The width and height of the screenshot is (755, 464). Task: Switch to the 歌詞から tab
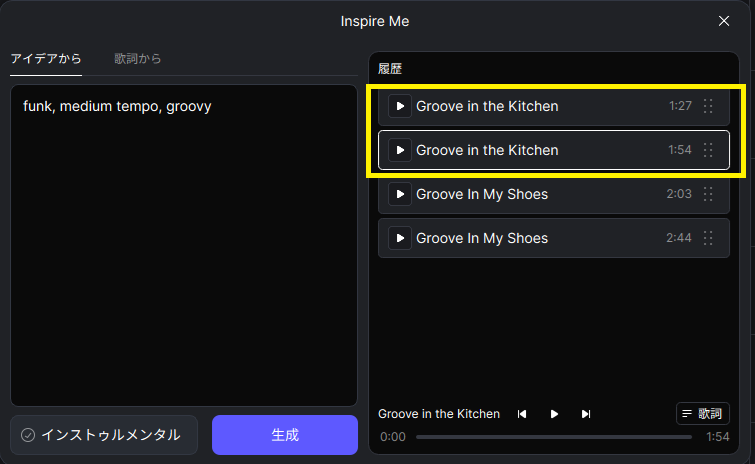click(137, 59)
